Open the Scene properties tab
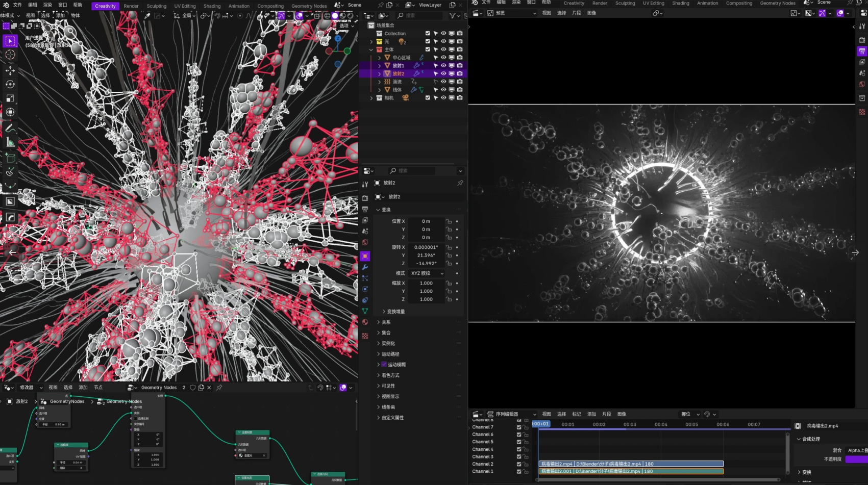868x485 pixels. click(365, 231)
